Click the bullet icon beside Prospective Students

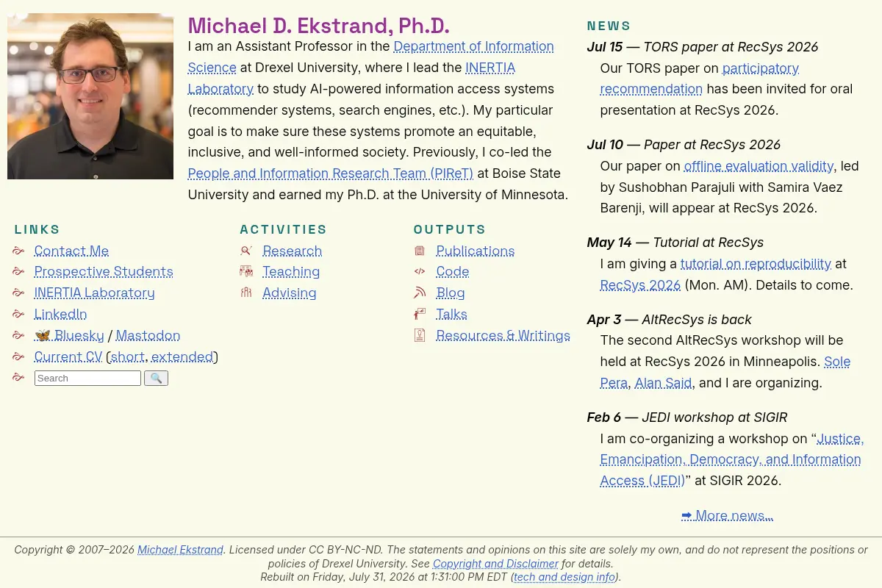click(18, 271)
